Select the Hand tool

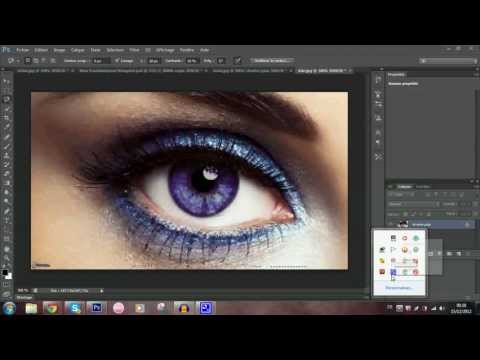tap(6, 249)
